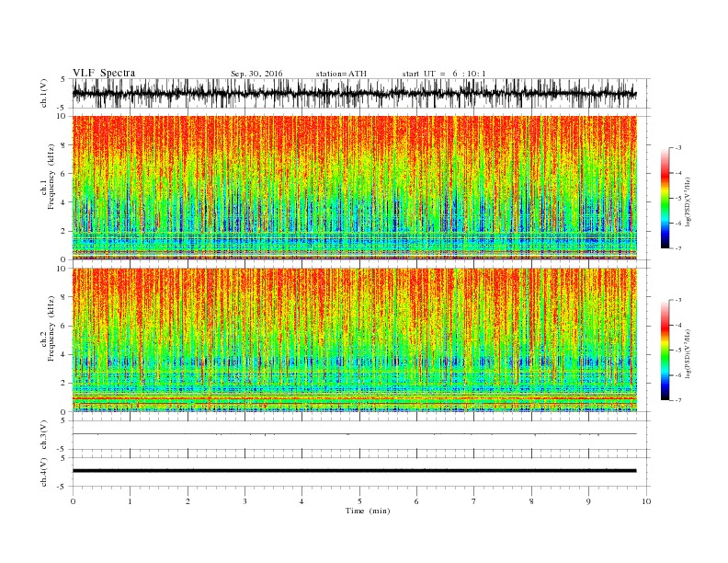
Task: Click the ch.2 colorbar log(PSD) label
Action: [x=688, y=353]
